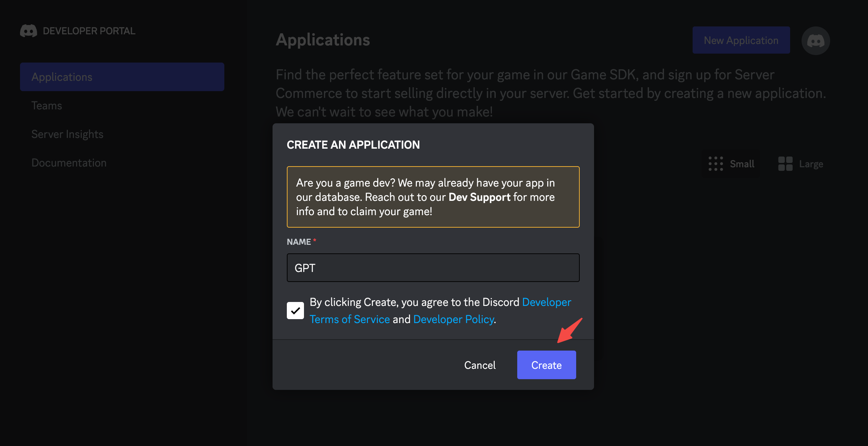The image size is (868, 446).
Task: Open Server Insights in the sidebar
Action: 67,134
